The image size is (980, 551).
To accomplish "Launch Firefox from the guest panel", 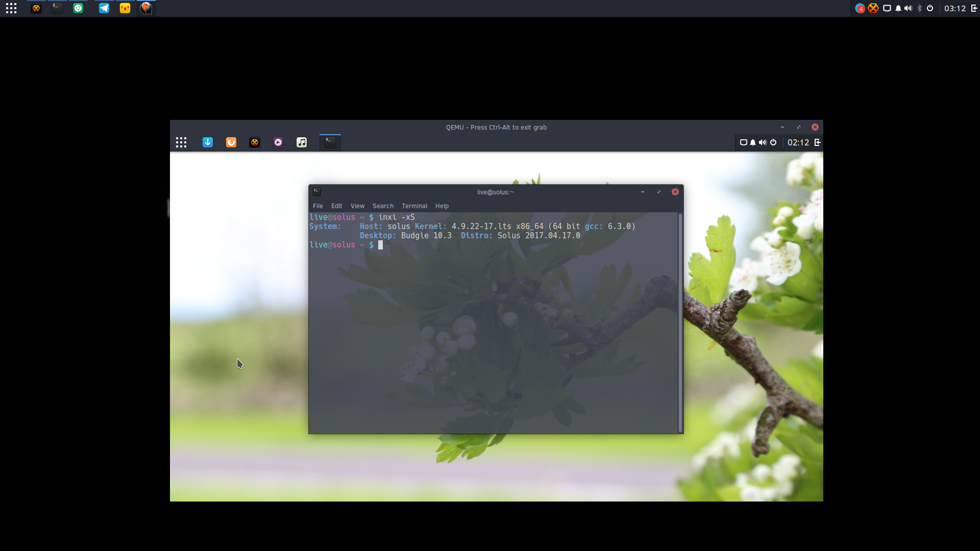I will click(x=231, y=142).
